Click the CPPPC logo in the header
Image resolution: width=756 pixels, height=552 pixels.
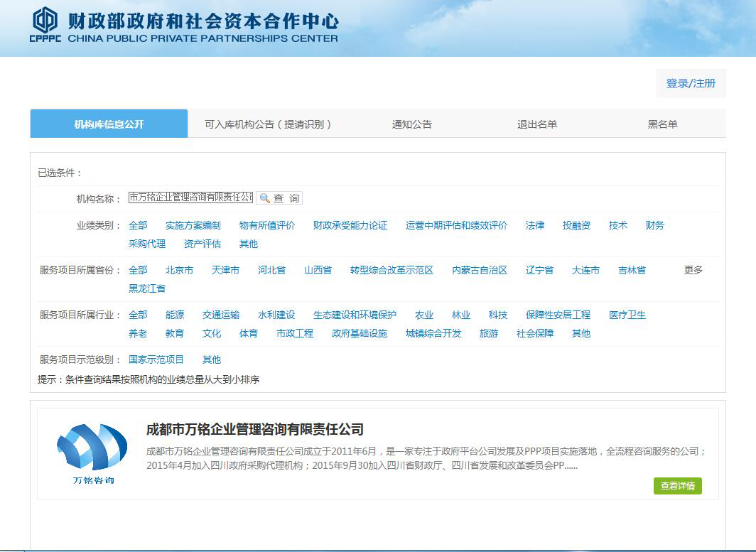coord(45,26)
